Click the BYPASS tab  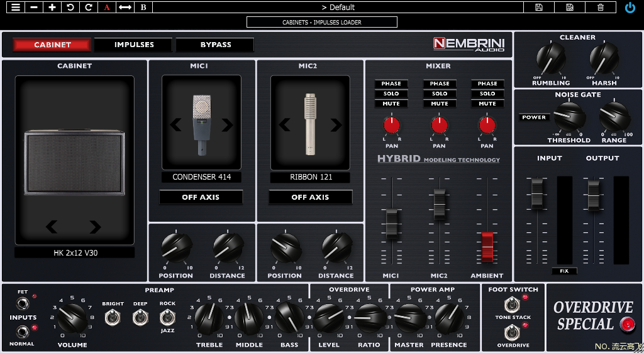pos(215,45)
